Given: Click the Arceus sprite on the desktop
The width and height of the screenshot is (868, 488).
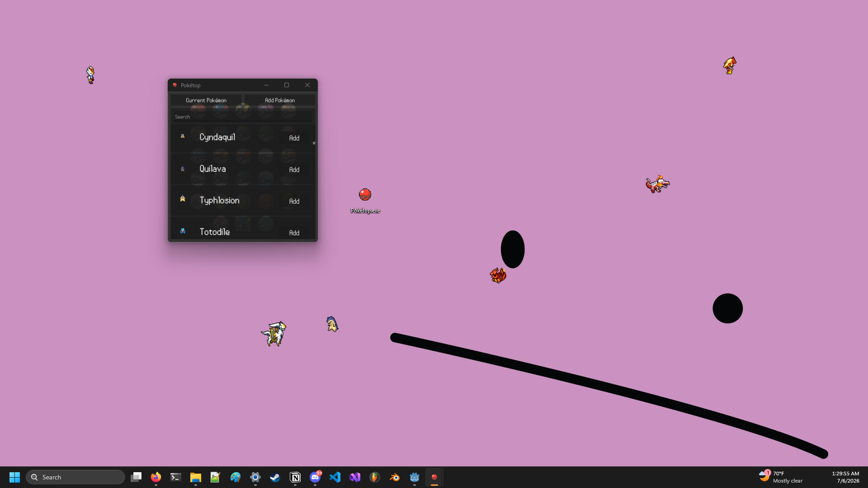Looking at the screenshot, I should click(x=274, y=333).
